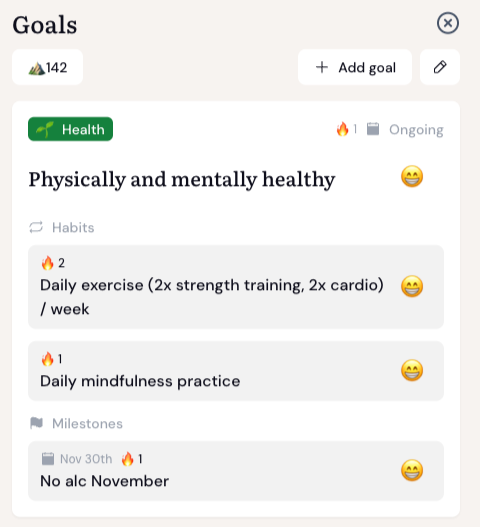Click the Milestones flag icon
The image size is (480, 527).
click(36, 423)
